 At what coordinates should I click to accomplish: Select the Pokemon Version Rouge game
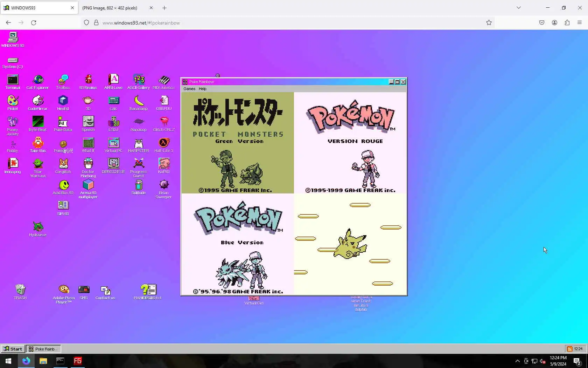[x=350, y=143]
